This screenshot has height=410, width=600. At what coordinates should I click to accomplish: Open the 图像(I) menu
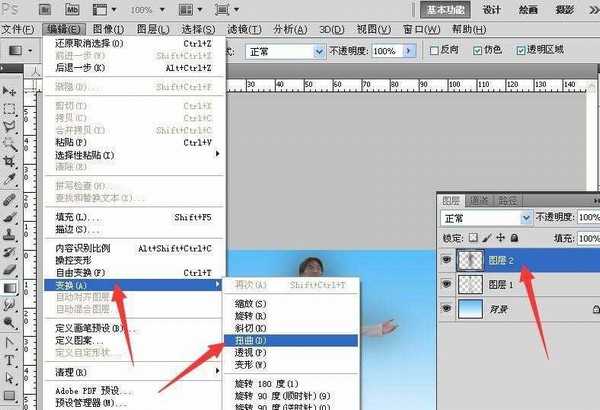tap(108, 29)
